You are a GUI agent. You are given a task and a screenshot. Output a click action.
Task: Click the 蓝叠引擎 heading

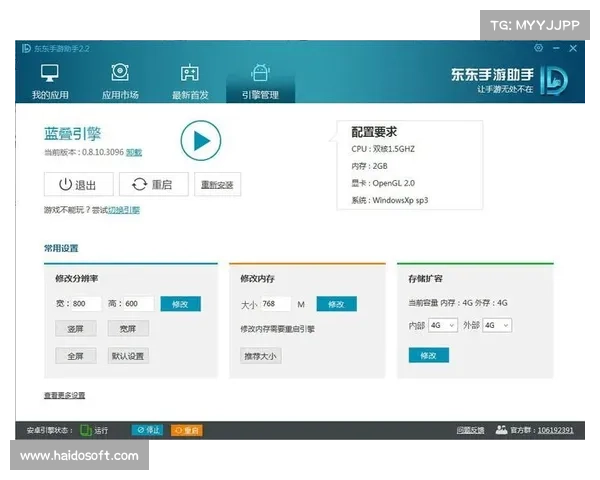click(x=73, y=134)
